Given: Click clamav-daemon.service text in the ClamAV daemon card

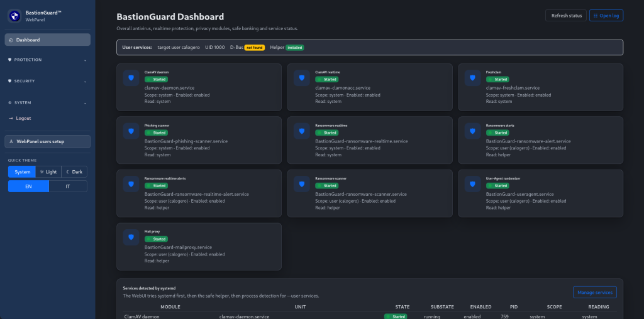Looking at the screenshot, I should [x=170, y=88].
